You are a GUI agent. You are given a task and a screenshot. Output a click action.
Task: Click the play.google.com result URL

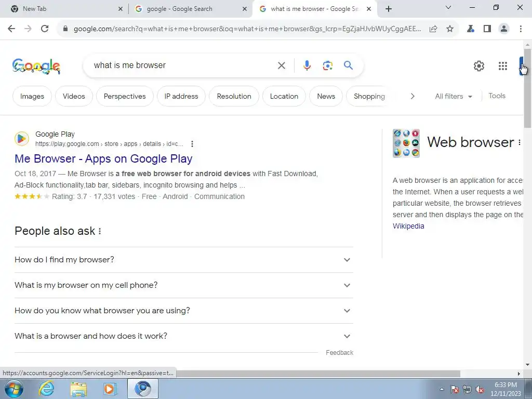click(x=109, y=144)
